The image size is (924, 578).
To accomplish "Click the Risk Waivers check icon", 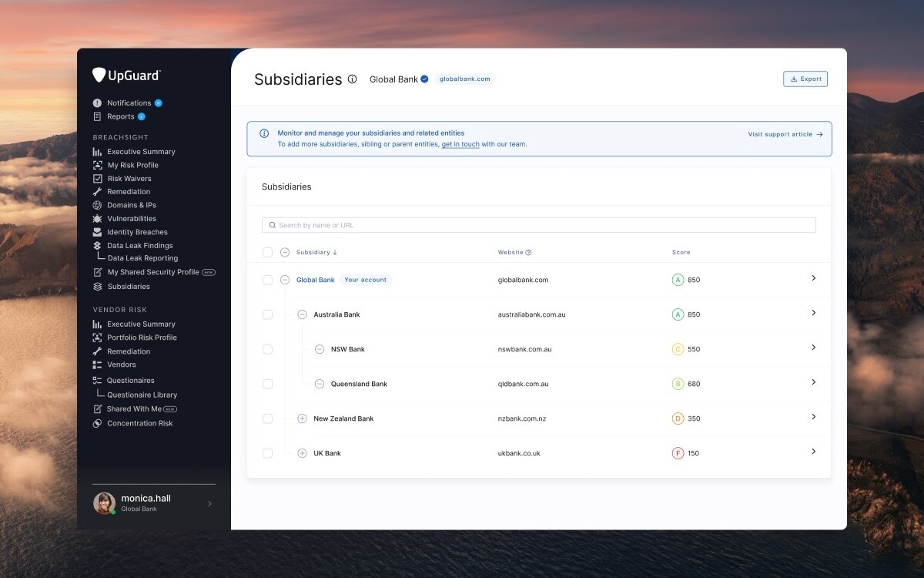I will [97, 178].
